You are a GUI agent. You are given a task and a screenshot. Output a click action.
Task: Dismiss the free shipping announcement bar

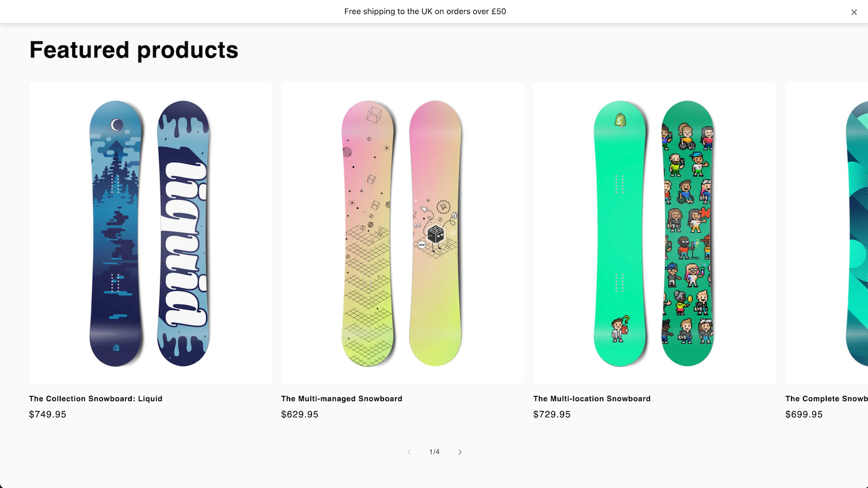pyautogui.click(x=854, y=12)
